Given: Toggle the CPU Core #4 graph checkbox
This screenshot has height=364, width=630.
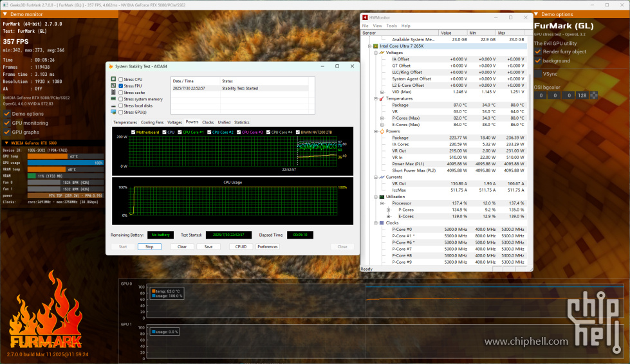Looking at the screenshot, I should 268,132.
